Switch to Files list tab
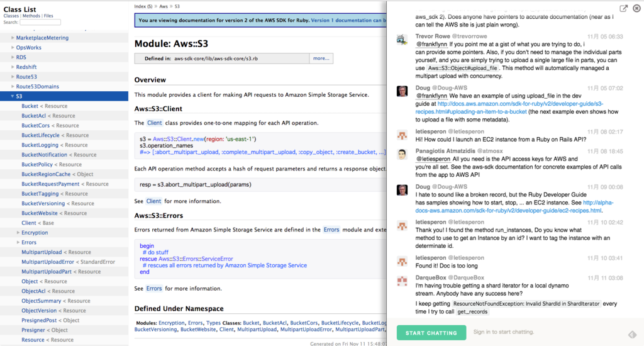This screenshot has width=644, height=346. [48, 16]
